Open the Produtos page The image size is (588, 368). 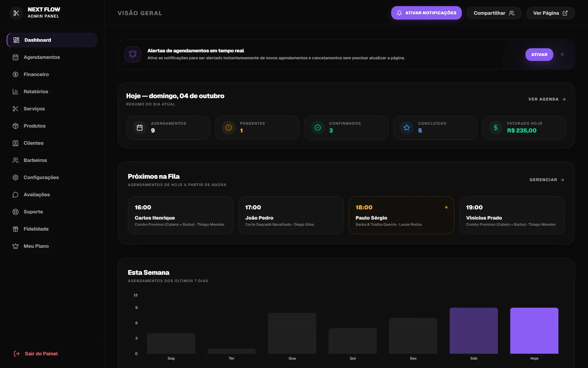(x=52, y=126)
